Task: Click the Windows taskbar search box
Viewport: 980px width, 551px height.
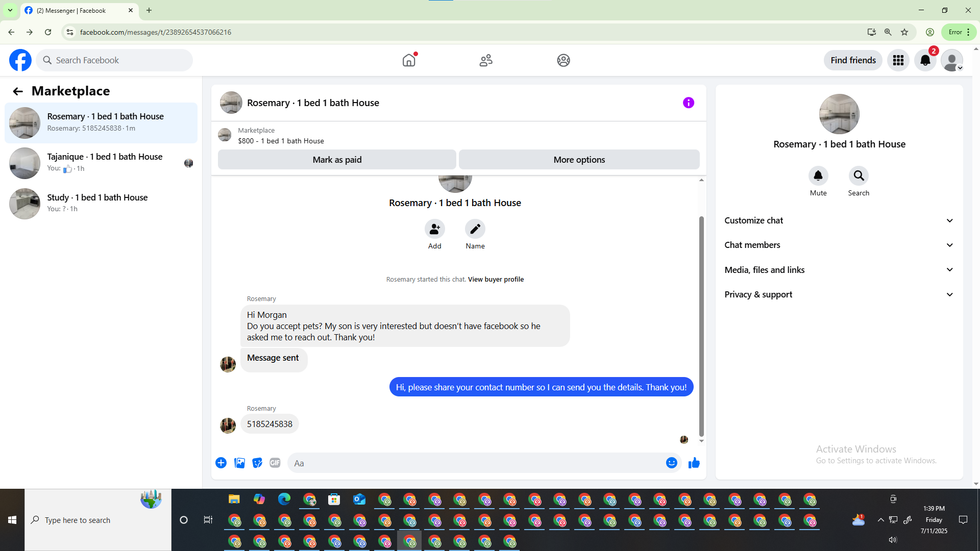Action: click(98, 520)
